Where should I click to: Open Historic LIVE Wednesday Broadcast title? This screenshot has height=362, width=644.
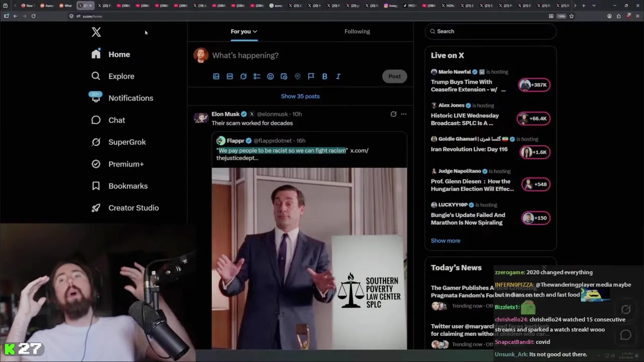pos(464,119)
